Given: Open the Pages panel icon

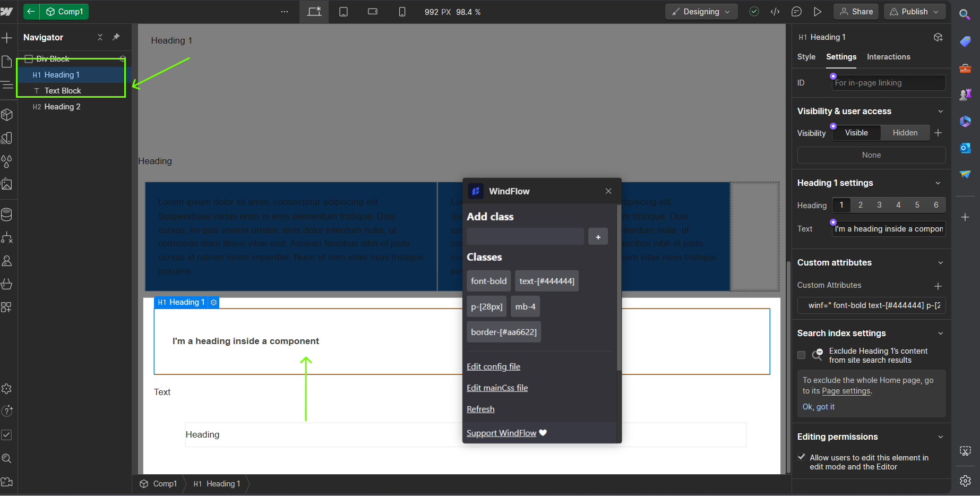Looking at the screenshot, I should tap(7, 62).
